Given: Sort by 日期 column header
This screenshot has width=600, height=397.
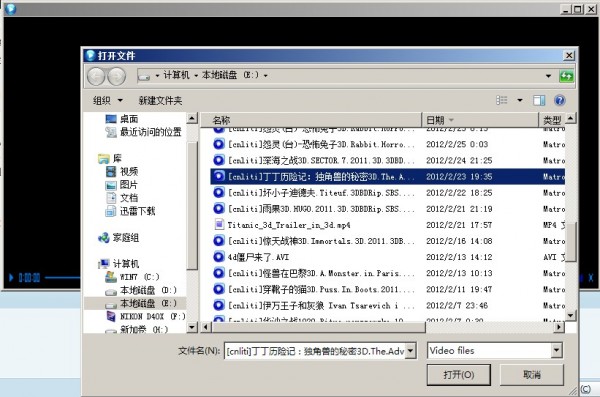Looking at the screenshot, I should [480, 120].
